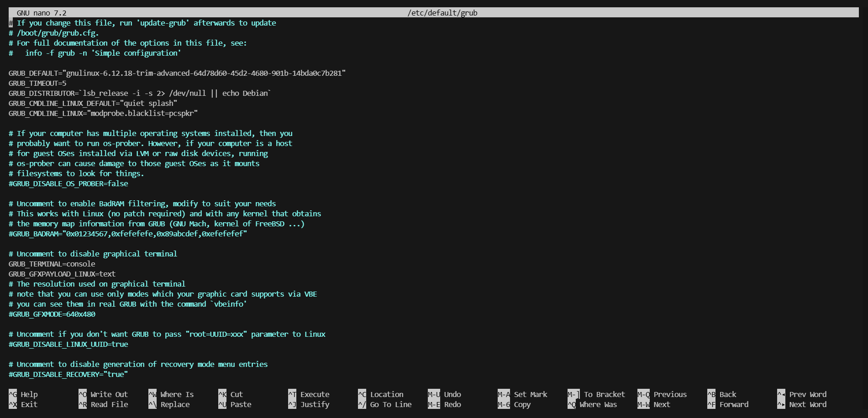Screen dimensions: 868x418
Task: Select the ^R Read File shortcut
Action: [x=103, y=404]
